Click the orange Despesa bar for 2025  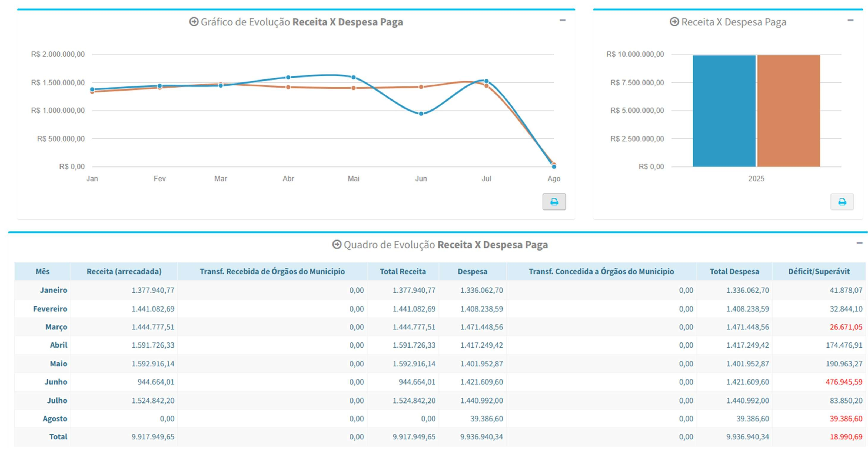[789, 111]
